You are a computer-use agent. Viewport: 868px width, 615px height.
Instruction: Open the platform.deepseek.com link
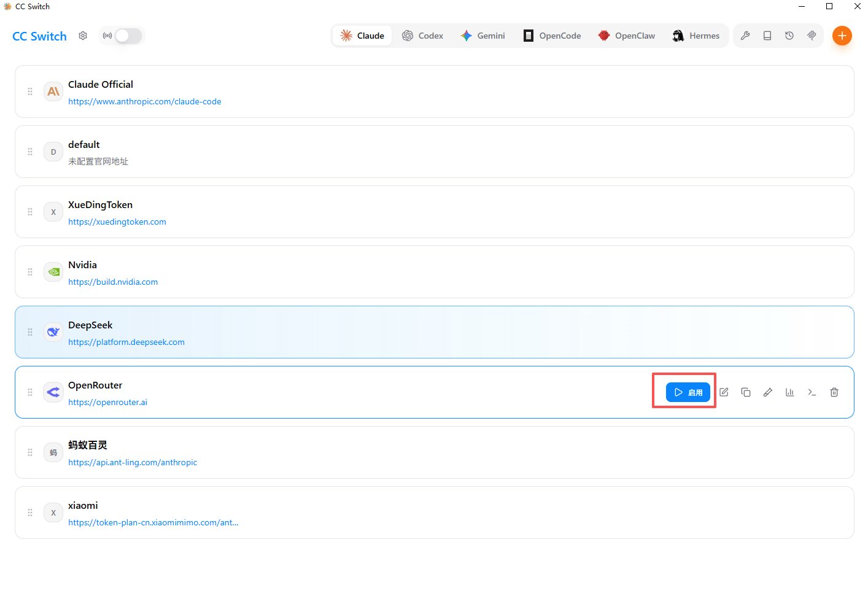pos(126,342)
